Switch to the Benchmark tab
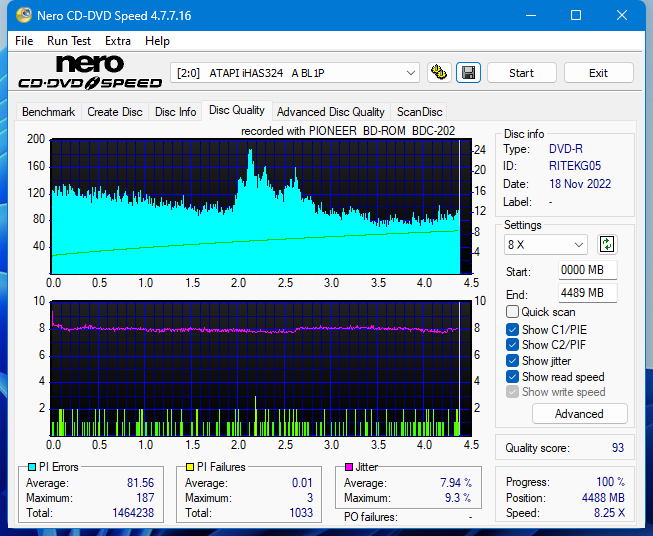The height and width of the screenshot is (536, 653). 49,112
